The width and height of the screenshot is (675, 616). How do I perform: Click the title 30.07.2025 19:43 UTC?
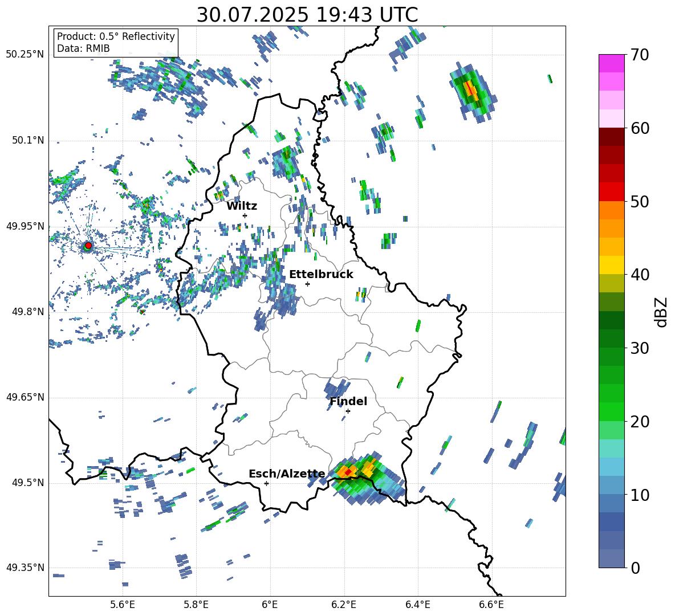pyautogui.click(x=307, y=15)
